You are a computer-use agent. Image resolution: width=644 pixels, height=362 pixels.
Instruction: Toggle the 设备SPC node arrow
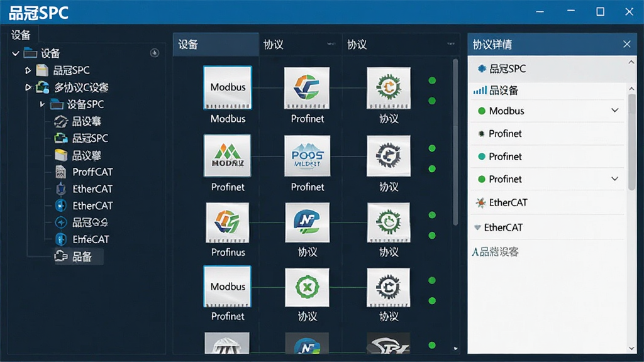tap(42, 104)
